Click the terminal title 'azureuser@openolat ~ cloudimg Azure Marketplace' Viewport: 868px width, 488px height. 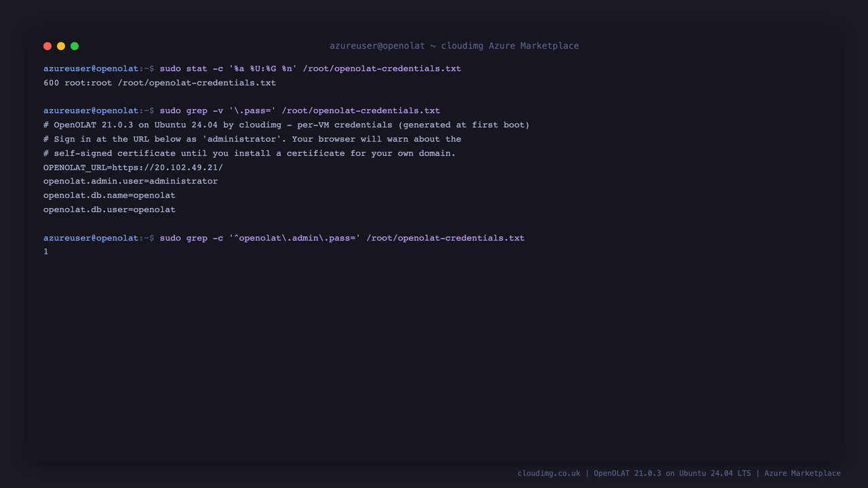[454, 46]
